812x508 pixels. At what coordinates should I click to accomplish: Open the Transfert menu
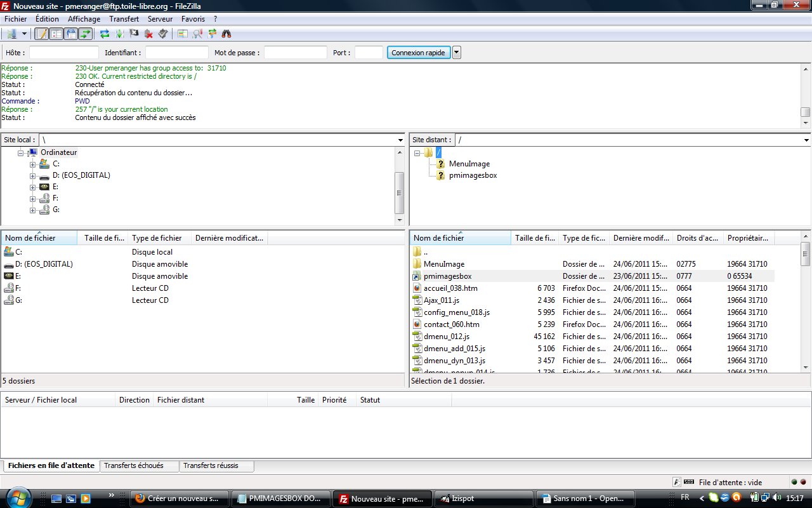click(x=124, y=18)
